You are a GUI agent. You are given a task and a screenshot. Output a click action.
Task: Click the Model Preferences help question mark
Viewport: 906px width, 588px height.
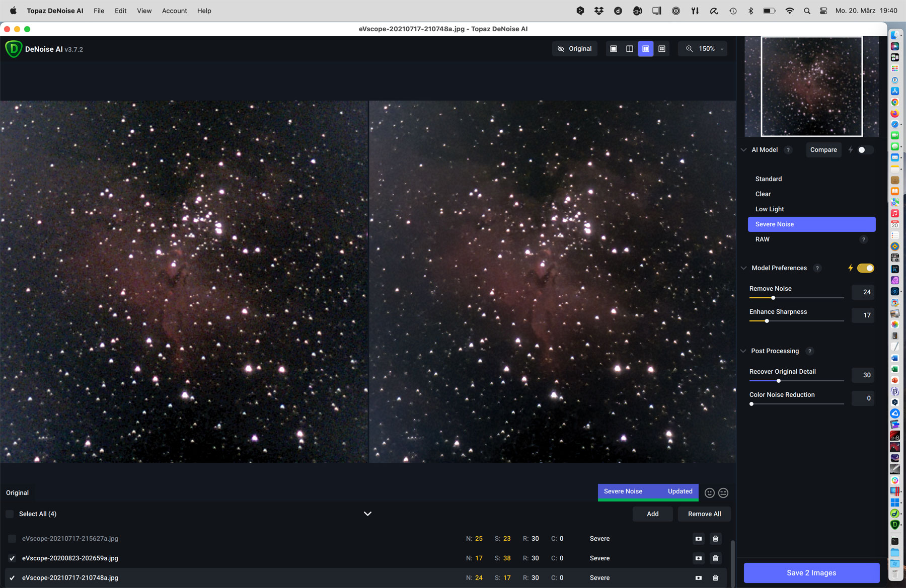(x=817, y=268)
